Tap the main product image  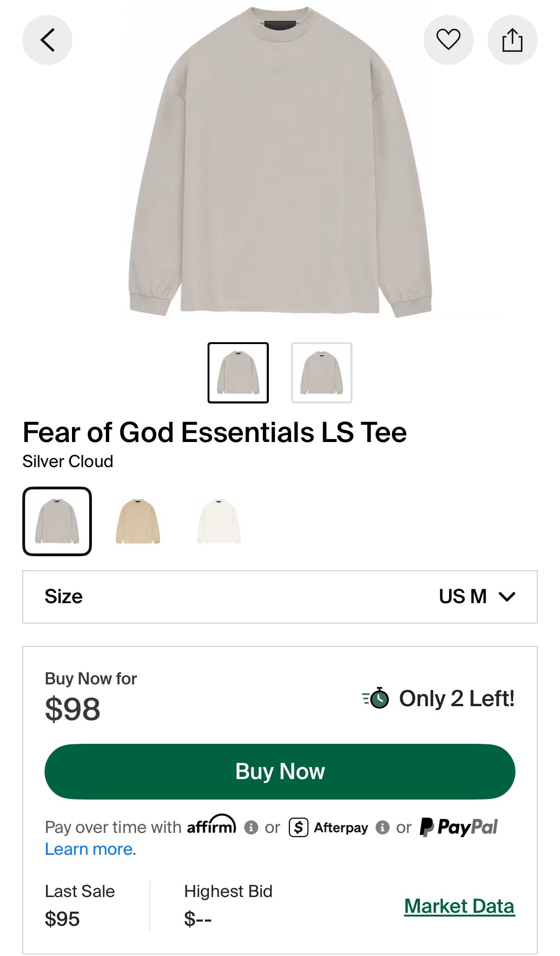(x=280, y=163)
